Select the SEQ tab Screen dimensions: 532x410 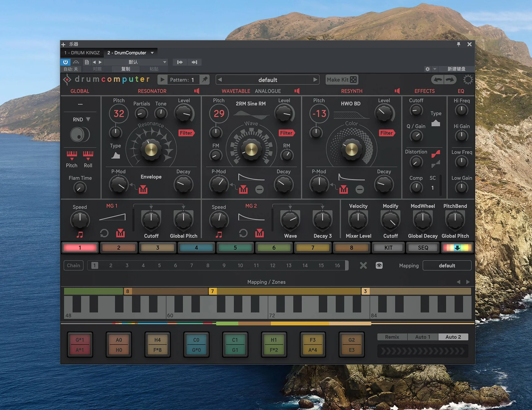423,248
